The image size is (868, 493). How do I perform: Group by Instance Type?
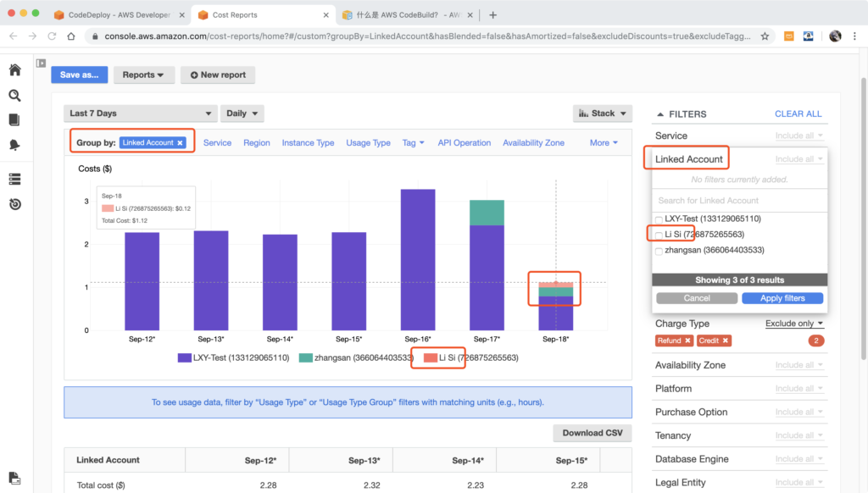(308, 143)
